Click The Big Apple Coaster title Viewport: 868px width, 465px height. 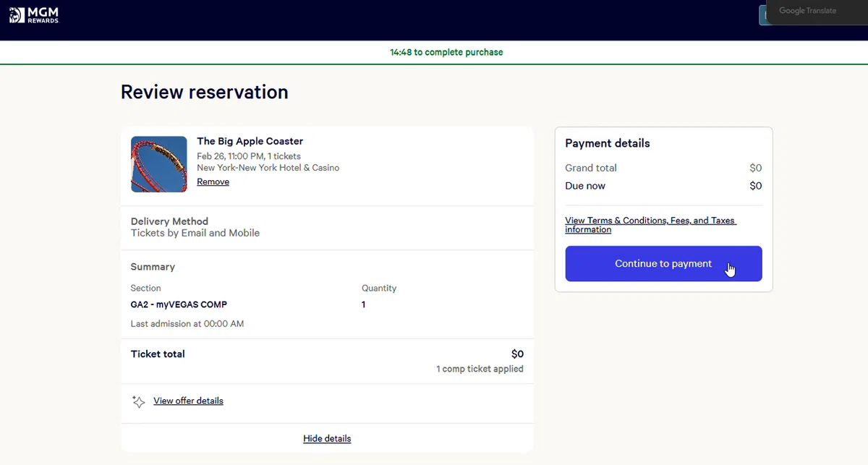pos(250,141)
